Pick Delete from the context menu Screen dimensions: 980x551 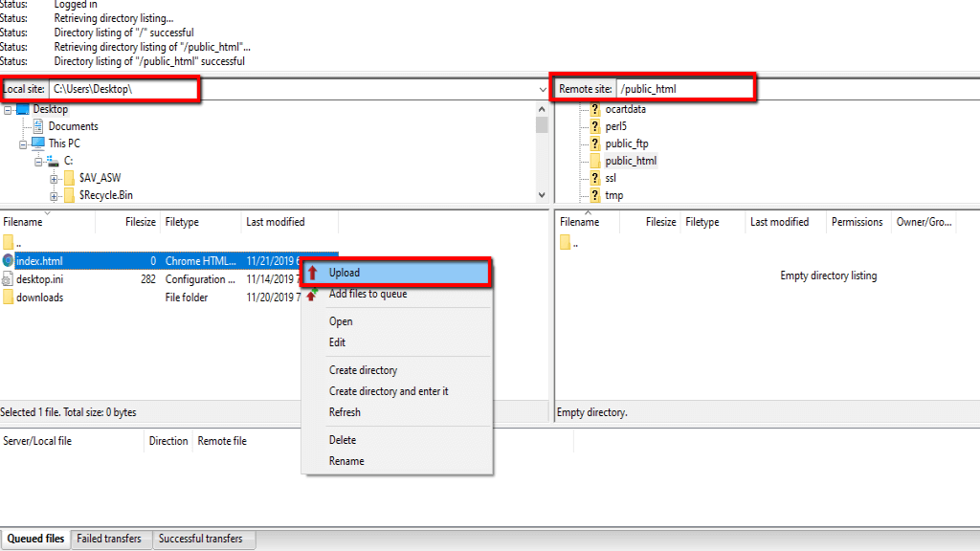coord(397,440)
